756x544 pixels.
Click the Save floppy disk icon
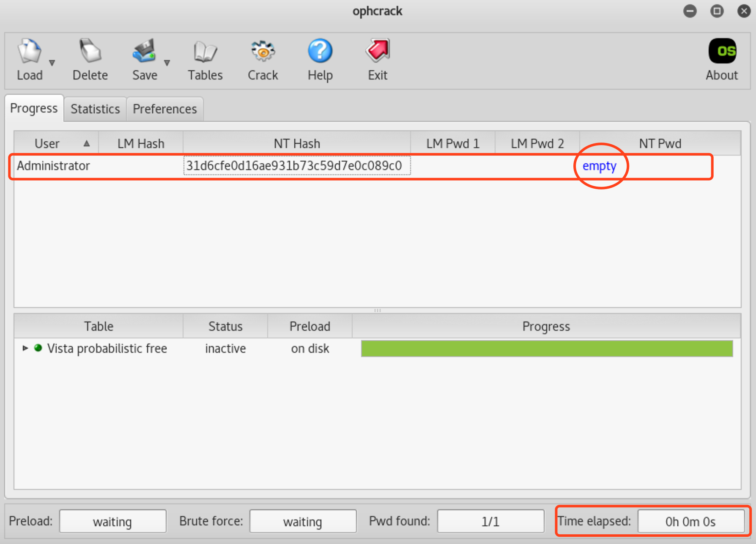click(x=145, y=51)
